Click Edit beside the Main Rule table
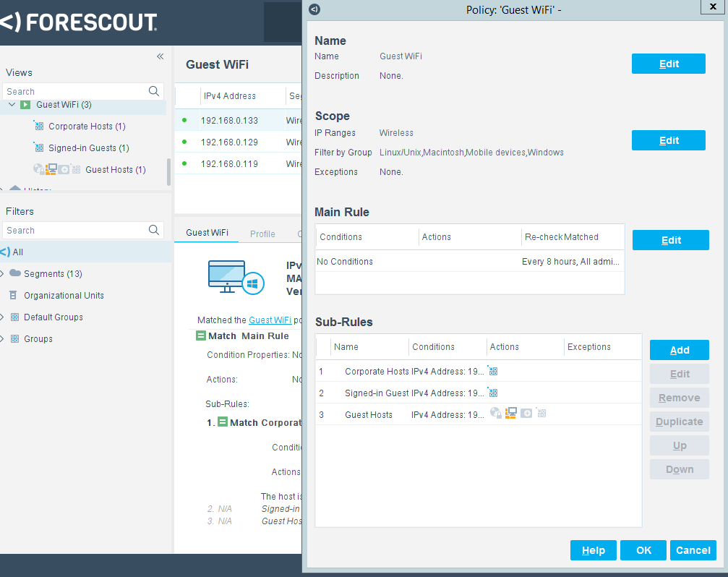 671,240
